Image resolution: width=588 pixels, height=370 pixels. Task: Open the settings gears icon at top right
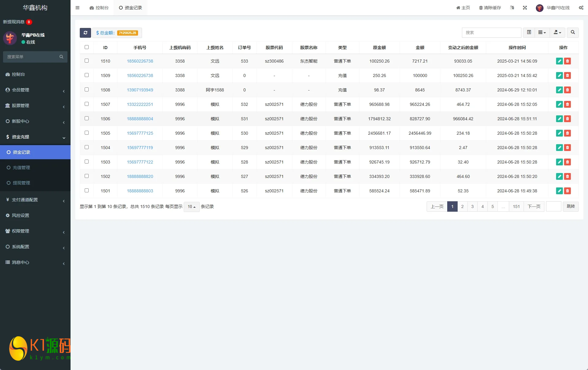click(581, 8)
